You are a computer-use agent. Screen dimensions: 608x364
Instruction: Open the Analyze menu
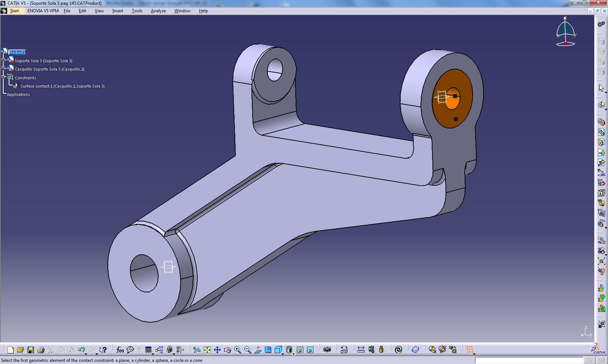158,11
